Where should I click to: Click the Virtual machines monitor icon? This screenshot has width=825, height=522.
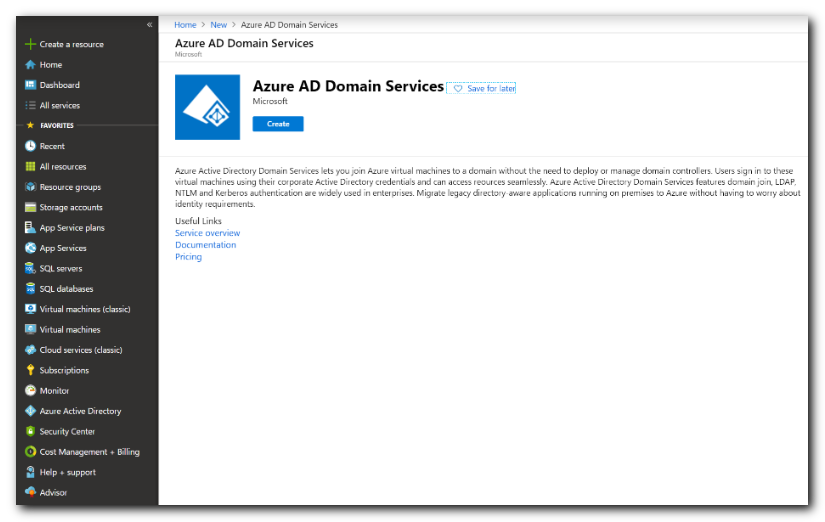tap(31, 329)
